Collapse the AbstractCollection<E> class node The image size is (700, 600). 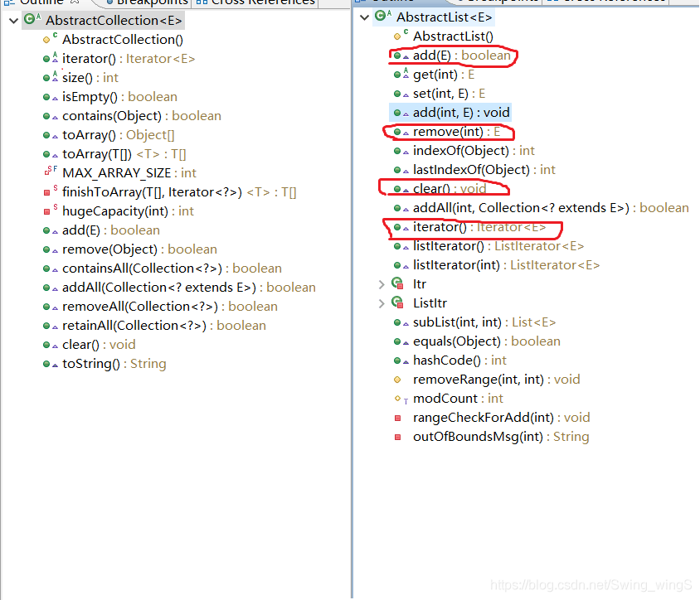(x=13, y=21)
